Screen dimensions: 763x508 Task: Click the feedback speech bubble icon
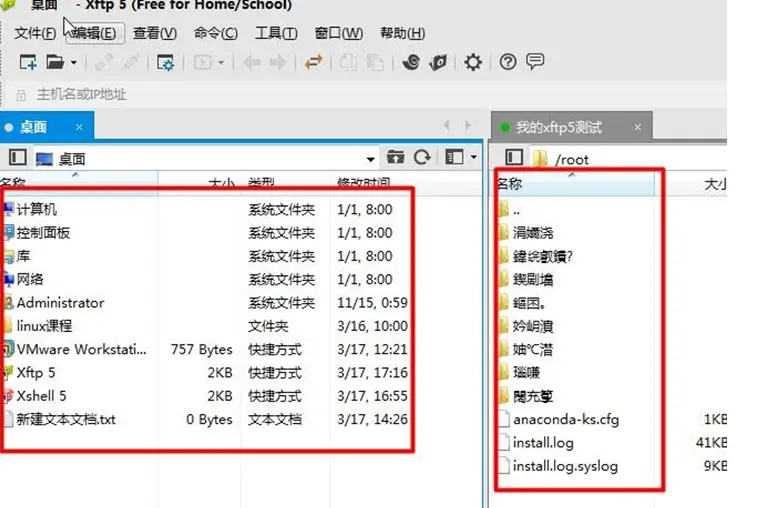coord(535,61)
